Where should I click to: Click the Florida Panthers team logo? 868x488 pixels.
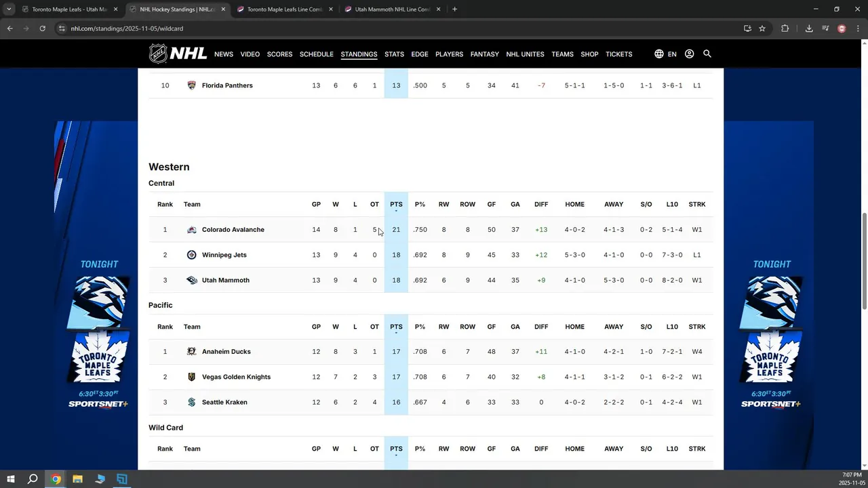tap(191, 85)
